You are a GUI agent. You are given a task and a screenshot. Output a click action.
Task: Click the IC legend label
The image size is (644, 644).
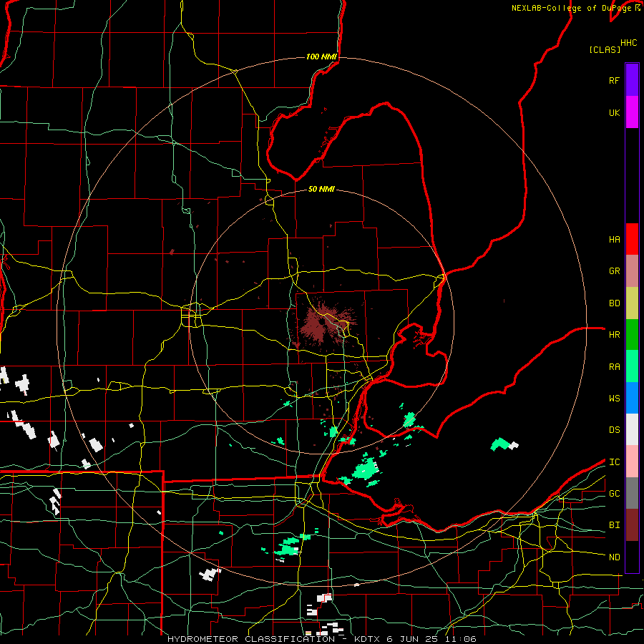tap(614, 462)
